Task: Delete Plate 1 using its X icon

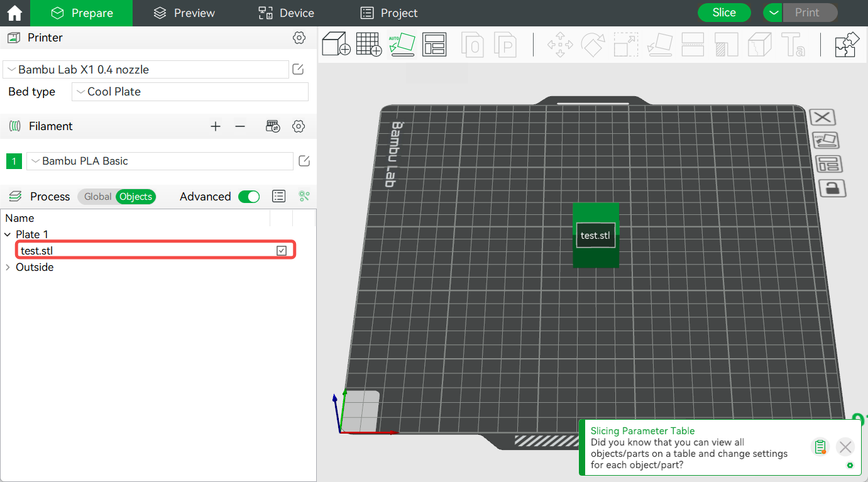Action: tap(822, 117)
